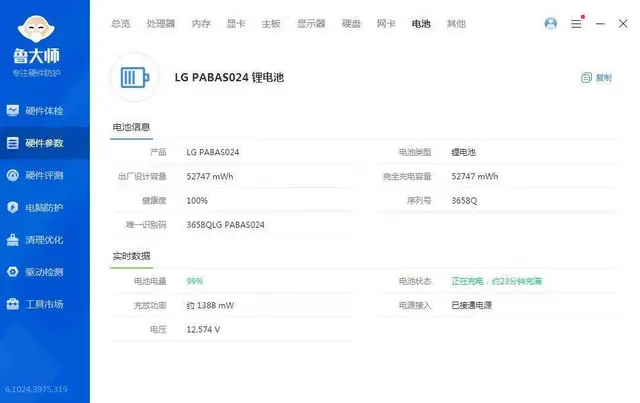Switch to the 总览 tab
The height and width of the screenshot is (403, 640).
(x=121, y=24)
